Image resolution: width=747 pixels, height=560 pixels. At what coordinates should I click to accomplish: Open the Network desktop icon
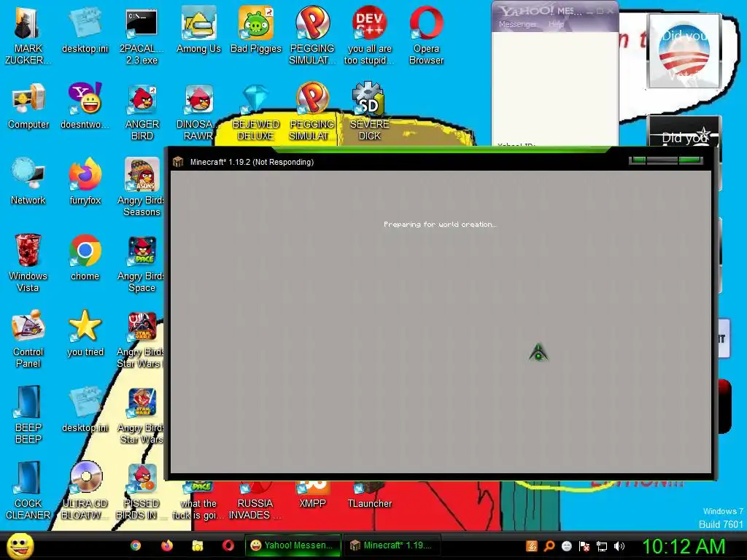[x=28, y=182]
